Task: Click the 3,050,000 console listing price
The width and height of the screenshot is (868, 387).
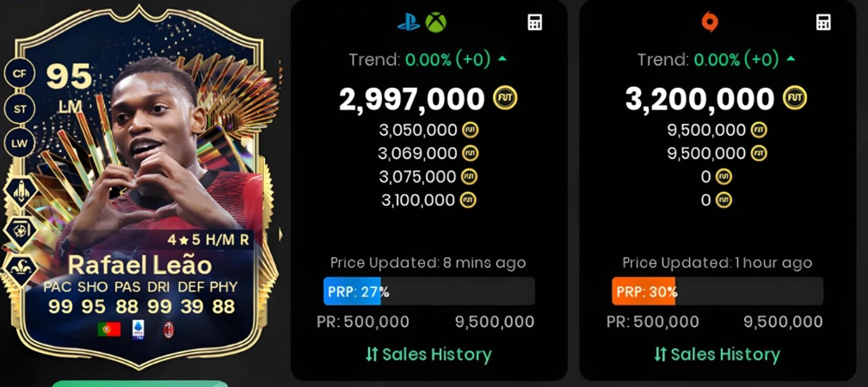Action: pyautogui.click(x=418, y=130)
